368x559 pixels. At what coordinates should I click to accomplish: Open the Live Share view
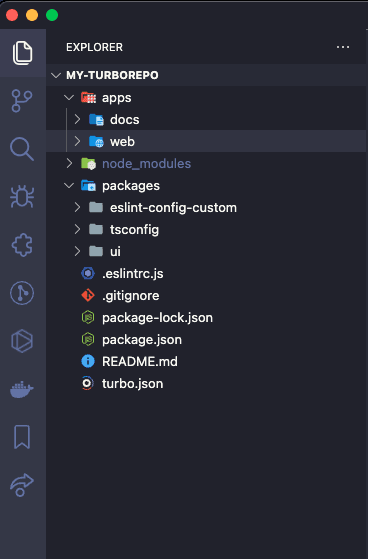(x=22, y=485)
